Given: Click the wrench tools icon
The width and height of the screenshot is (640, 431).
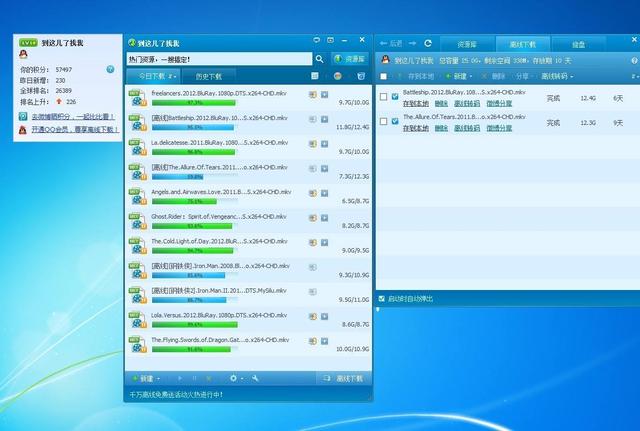Looking at the screenshot, I should pos(255,379).
